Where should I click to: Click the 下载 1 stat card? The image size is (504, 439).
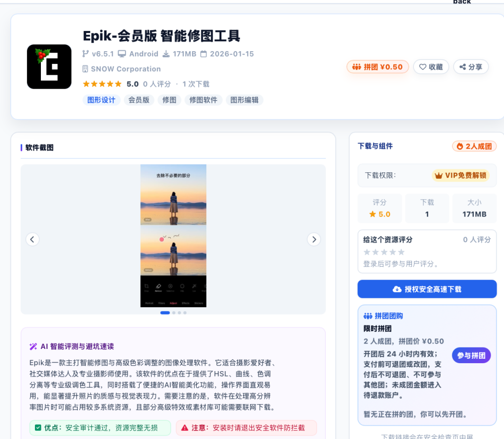coord(427,208)
